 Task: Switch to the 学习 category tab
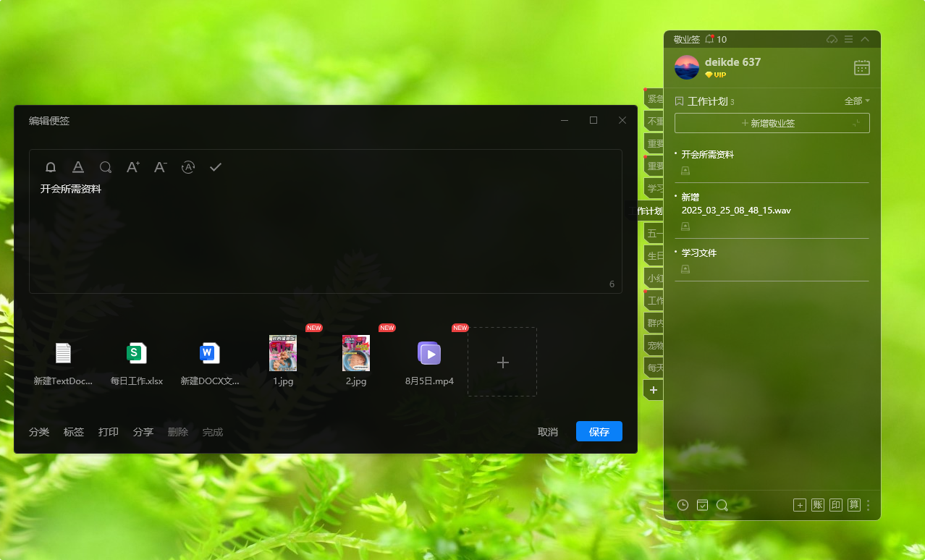[x=654, y=188]
